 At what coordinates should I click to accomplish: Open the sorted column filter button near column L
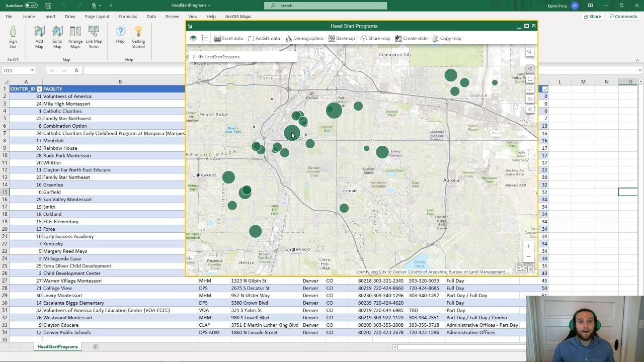click(x=544, y=89)
